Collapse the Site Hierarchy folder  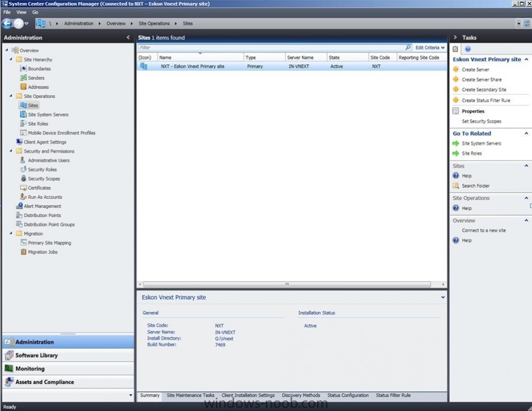(11, 59)
